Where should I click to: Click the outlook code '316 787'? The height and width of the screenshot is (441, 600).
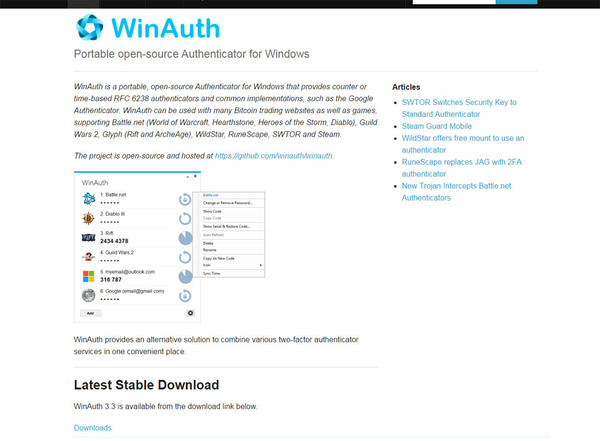[x=111, y=280]
